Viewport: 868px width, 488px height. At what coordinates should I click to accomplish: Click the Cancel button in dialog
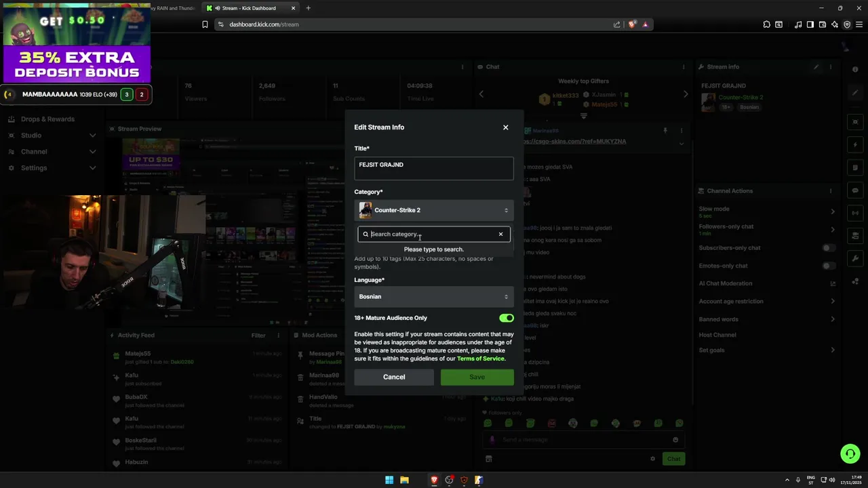pyautogui.click(x=394, y=377)
